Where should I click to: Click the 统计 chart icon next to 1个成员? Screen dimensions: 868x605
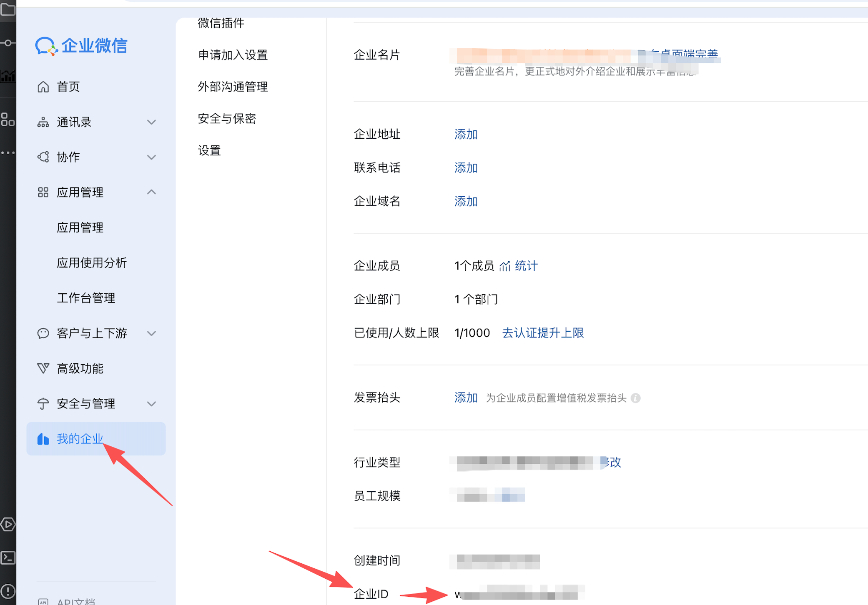pos(505,266)
